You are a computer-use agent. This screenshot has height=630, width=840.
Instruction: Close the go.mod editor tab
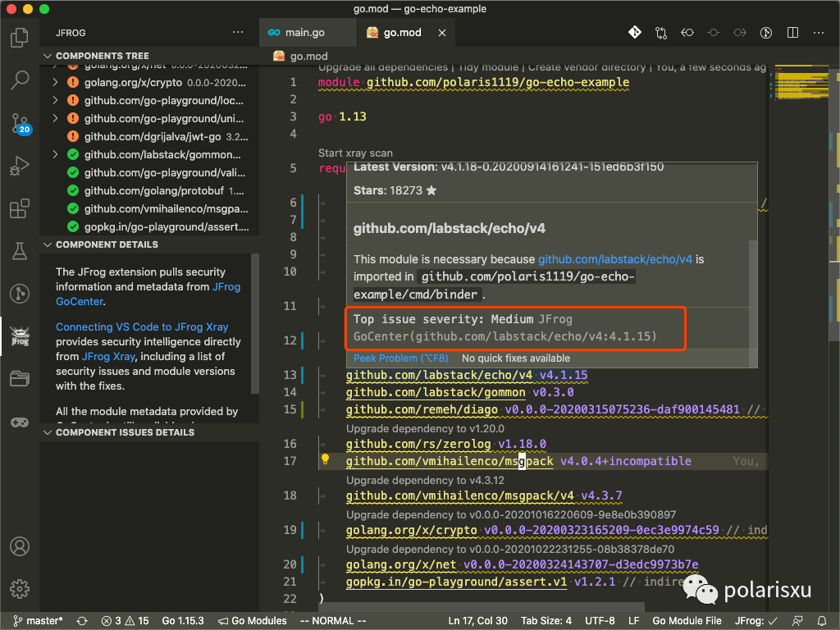(443, 33)
